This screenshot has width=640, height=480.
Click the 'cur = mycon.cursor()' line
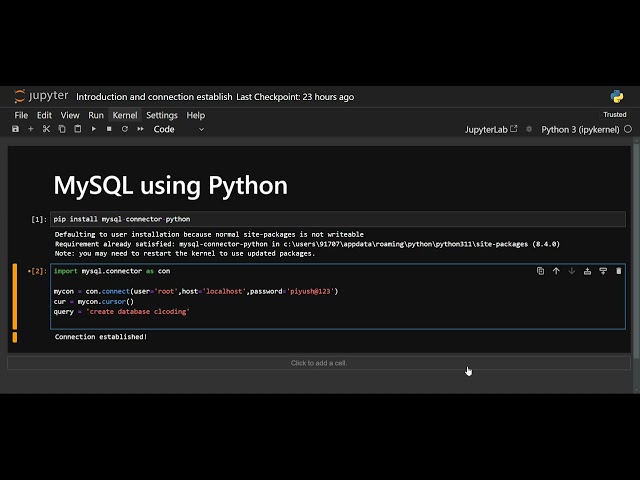pos(93,302)
